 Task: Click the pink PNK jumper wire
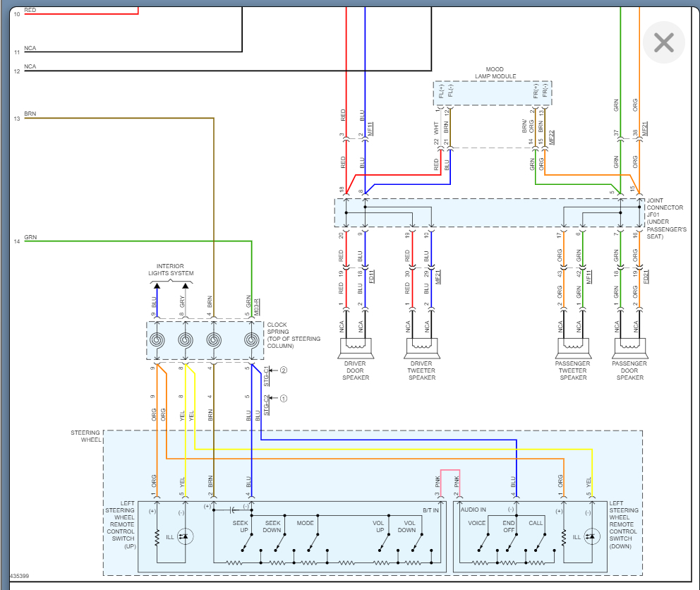click(450, 470)
